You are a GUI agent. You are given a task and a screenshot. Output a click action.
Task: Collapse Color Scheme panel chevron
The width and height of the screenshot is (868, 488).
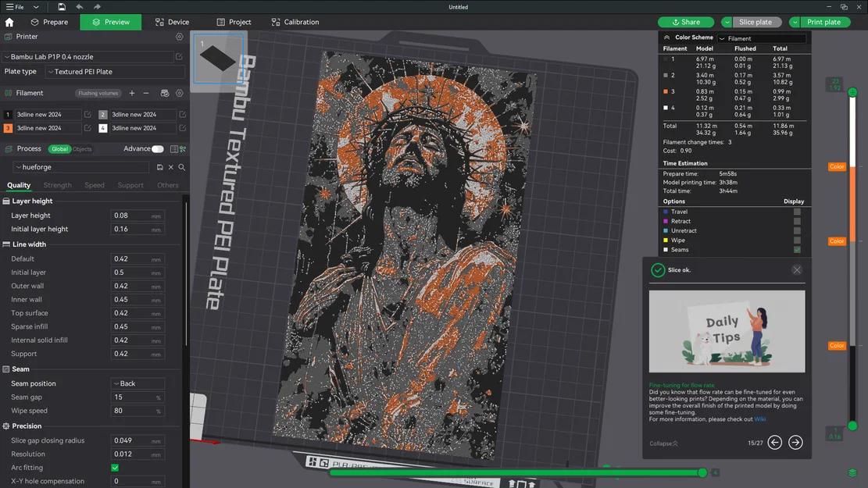666,37
